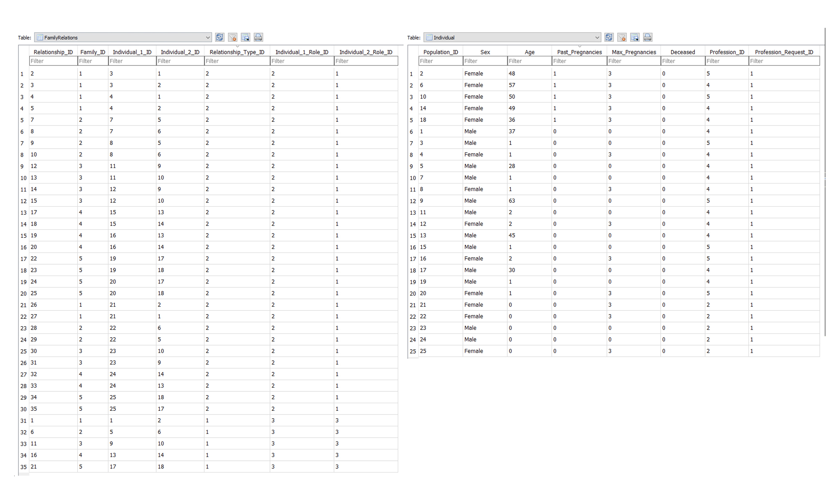Image resolution: width=840 pixels, height=504 pixels.
Task: Sort by Age column header
Action: pos(530,52)
